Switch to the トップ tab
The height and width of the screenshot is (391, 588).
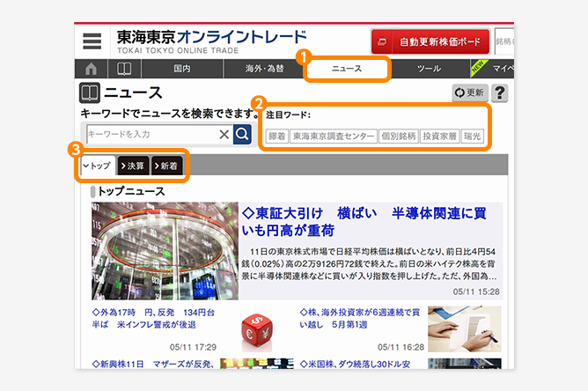click(x=99, y=166)
